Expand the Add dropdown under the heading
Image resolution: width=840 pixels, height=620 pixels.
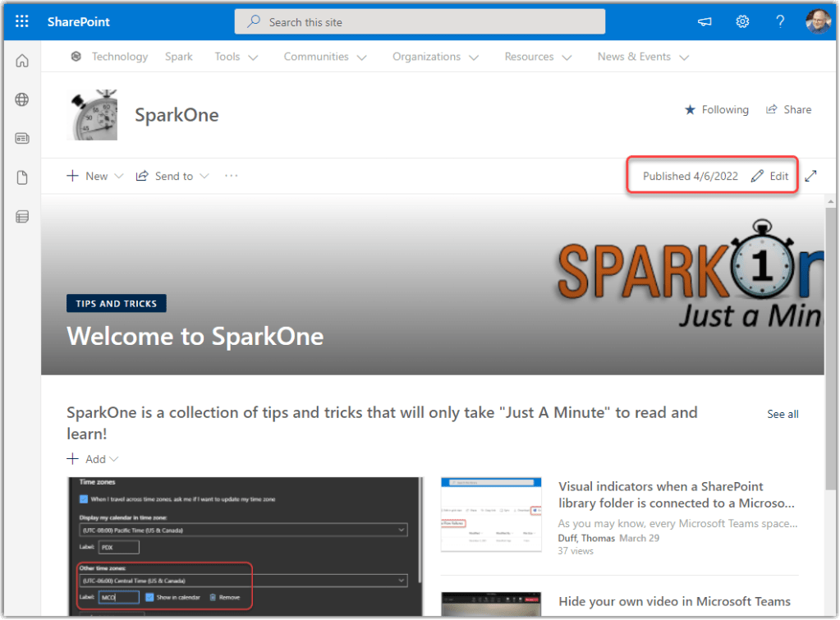[93, 459]
